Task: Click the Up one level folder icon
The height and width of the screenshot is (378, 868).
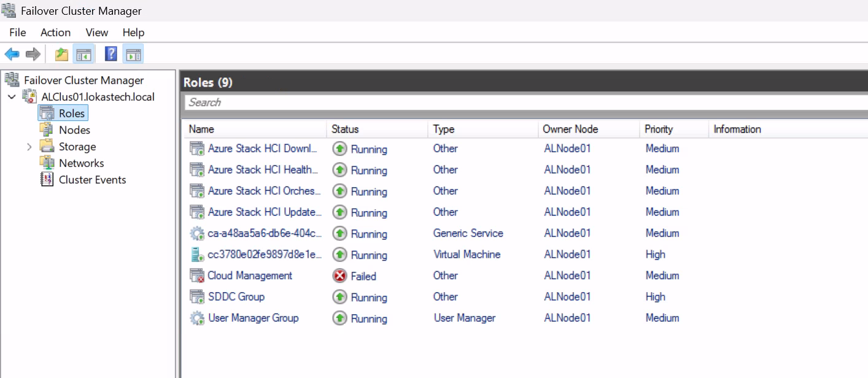Action: coord(61,55)
